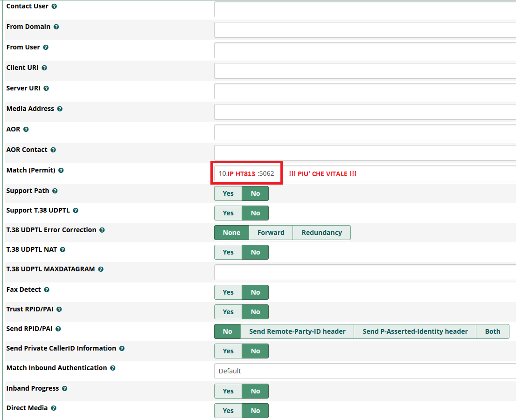Set Trust RPID/PAI to Yes
Screen dimensions: 516x420
(228, 312)
